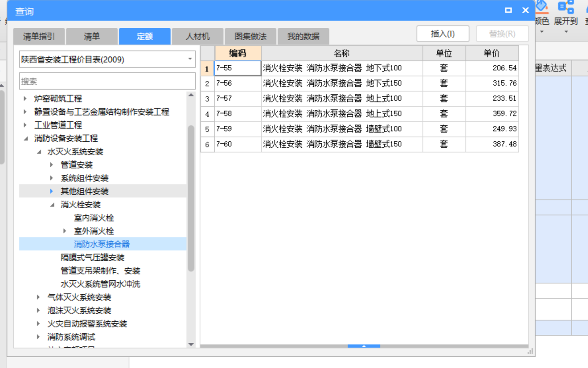Select the 定额 tab
Image resolution: width=588 pixels, height=368 pixels.
coord(145,37)
